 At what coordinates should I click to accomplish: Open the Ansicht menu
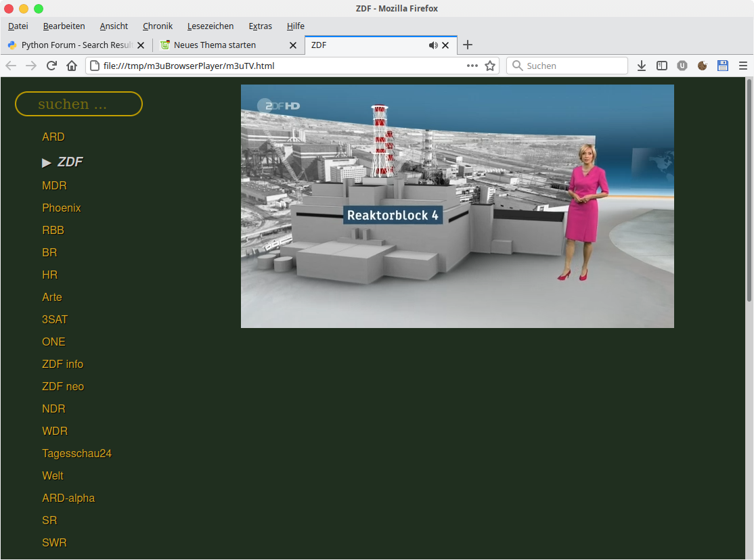coord(114,26)
